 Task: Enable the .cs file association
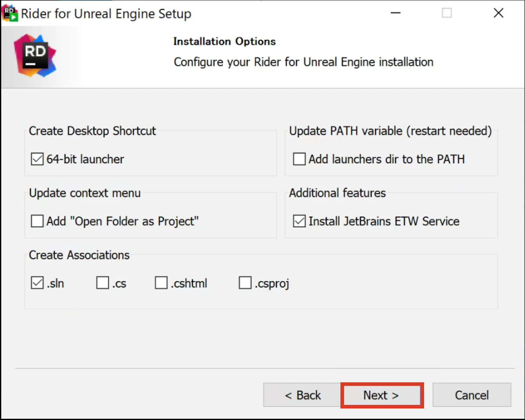tap(103, 283)
